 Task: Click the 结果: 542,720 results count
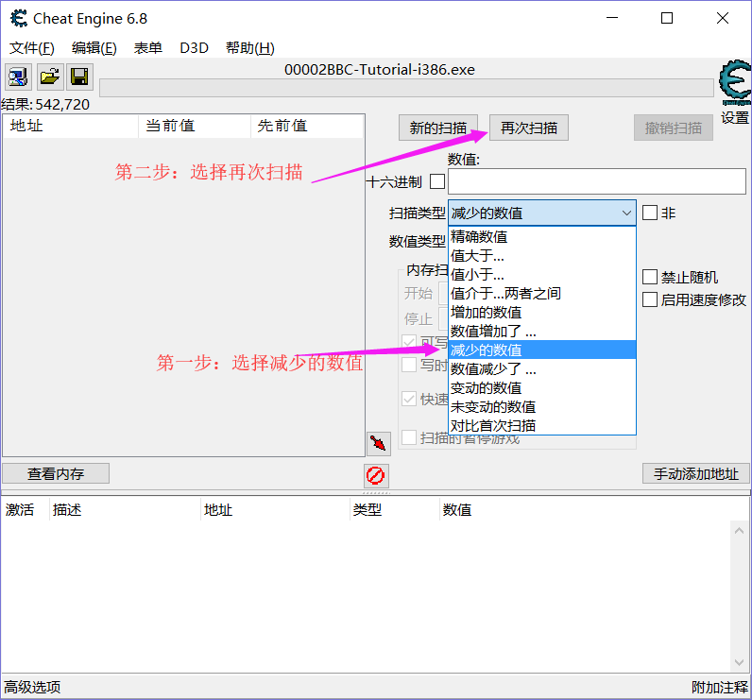click(45, 105)
